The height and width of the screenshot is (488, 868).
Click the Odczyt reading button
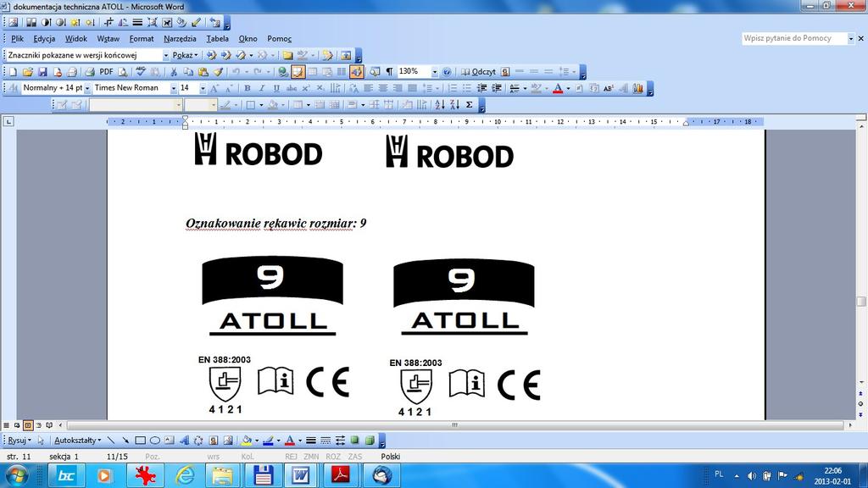coord(479,72)
